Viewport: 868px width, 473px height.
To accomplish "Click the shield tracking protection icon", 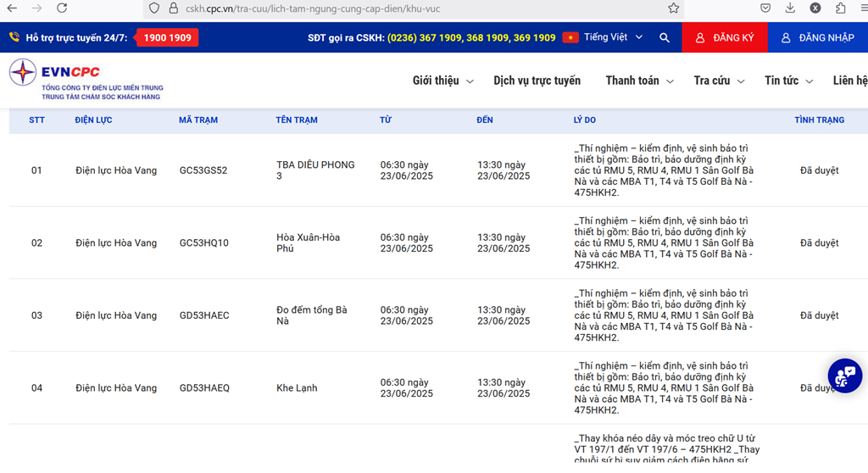I will click(x=153, y=8).
